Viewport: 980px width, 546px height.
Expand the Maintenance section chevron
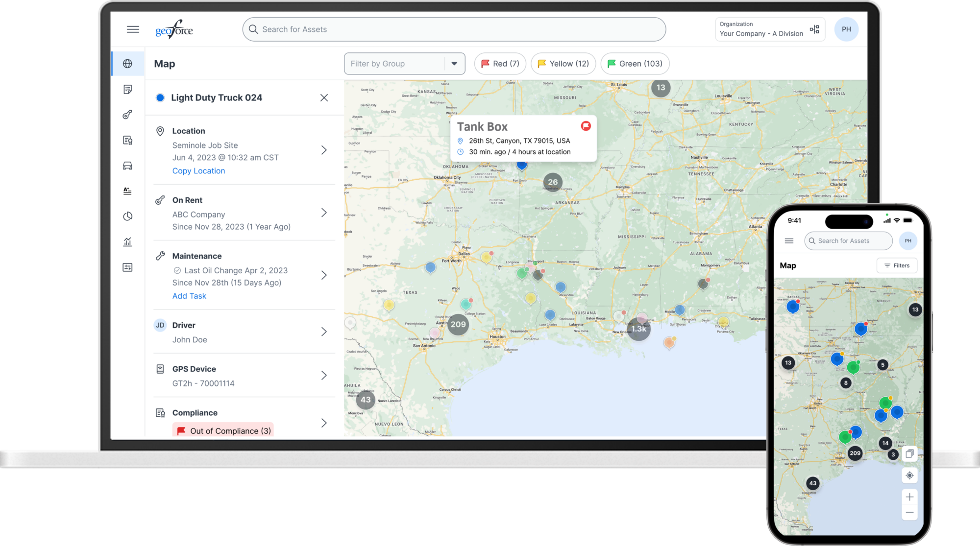coord(324,275)
